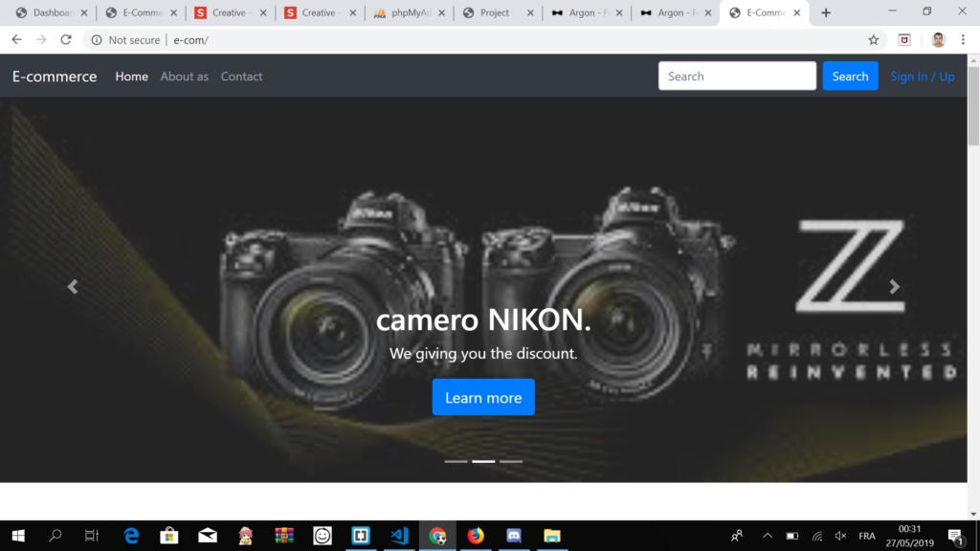Open WinRAR from the taskbar

[x=283, y=536]
